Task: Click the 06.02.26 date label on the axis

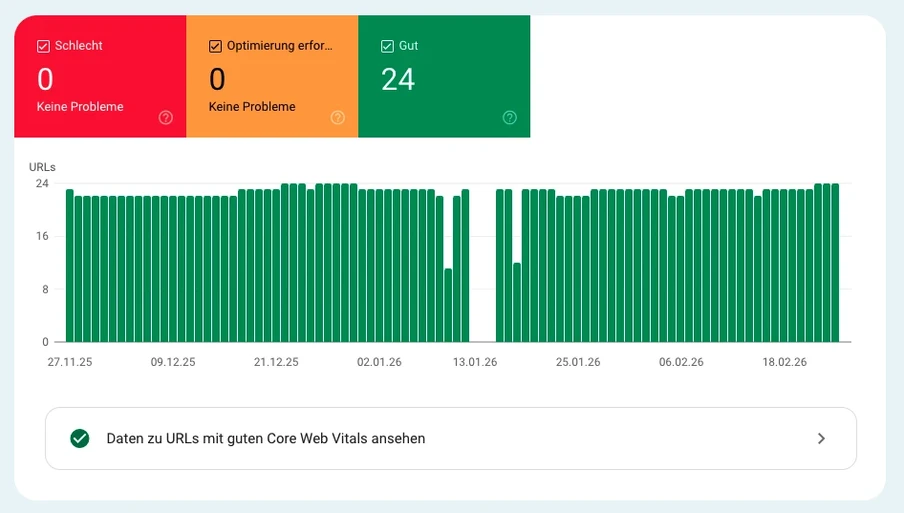Action: tap(681, 362)
